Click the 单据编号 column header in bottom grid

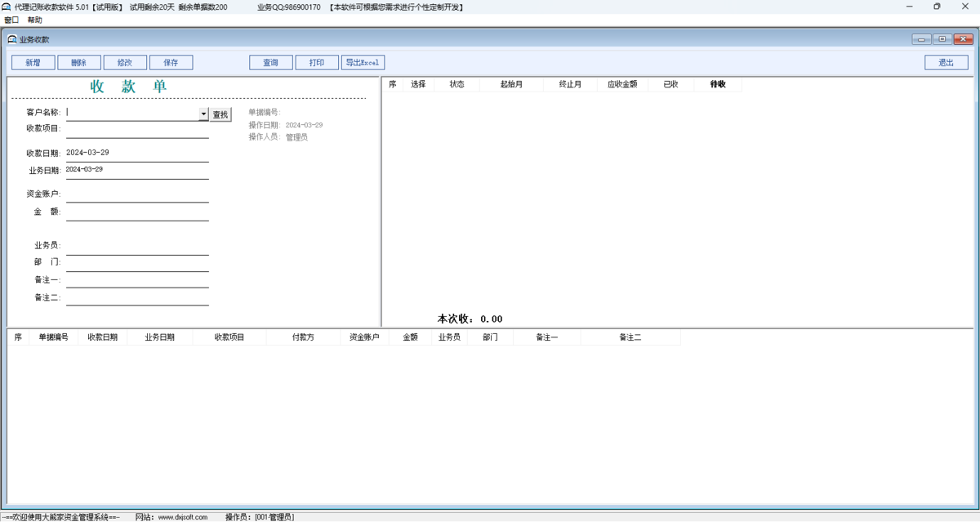53,337
